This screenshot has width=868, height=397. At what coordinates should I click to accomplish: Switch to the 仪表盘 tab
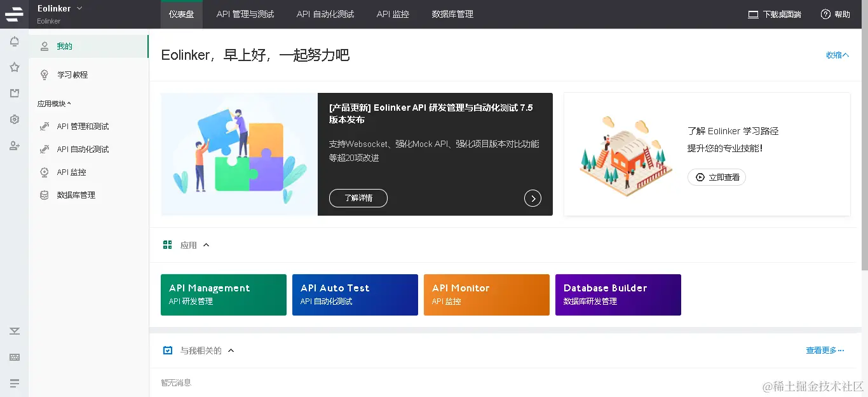coord(182,14)
